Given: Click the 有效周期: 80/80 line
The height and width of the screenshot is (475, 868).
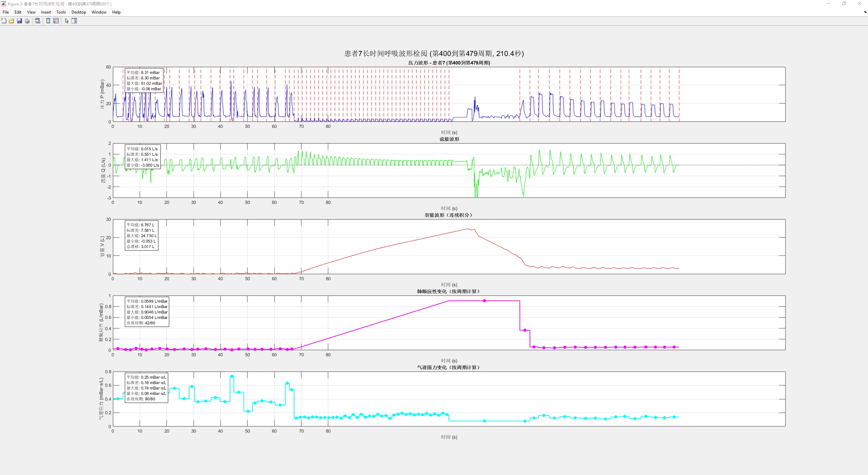Looking at the screenshot, I should pyautogui.click(x=141, y=399).
